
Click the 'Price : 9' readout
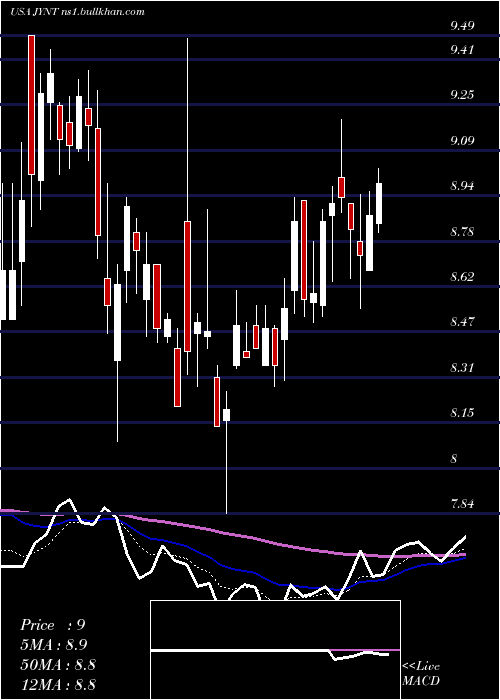(53, 625)
